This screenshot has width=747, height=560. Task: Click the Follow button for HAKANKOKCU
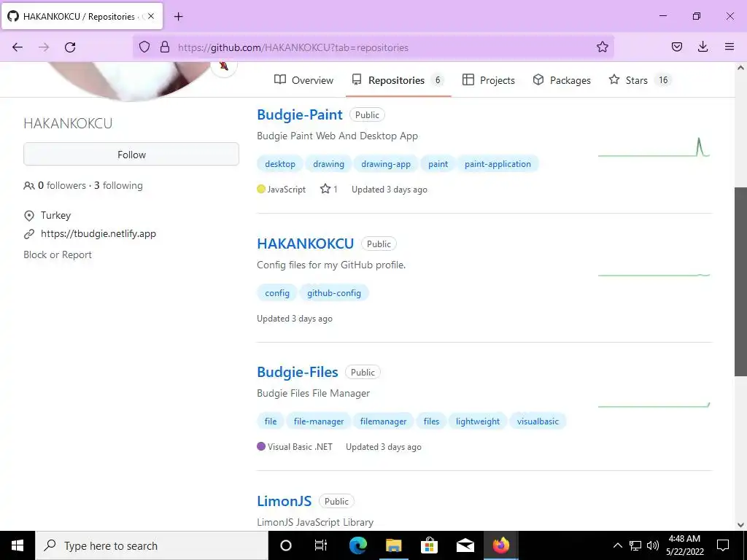[x=131, y=155]
